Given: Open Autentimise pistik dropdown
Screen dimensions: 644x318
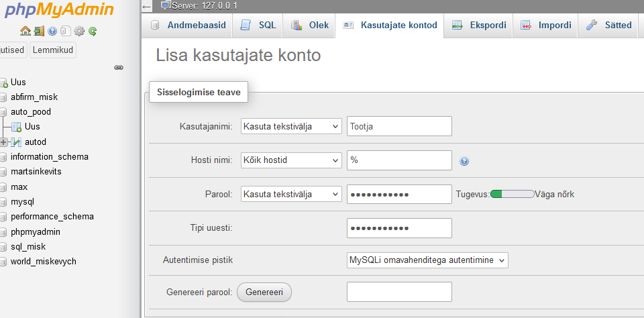Looking at the screenshot, I should [427, 260].
